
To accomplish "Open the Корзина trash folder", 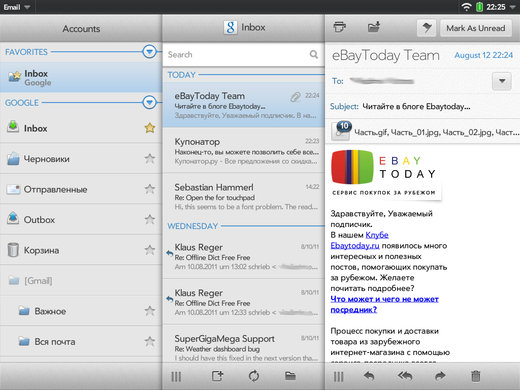I will pos(81,250).
